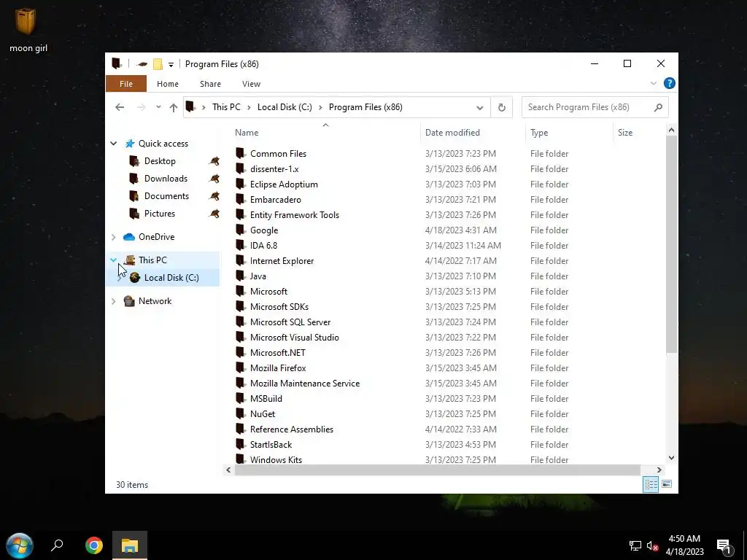Open the chevron after Local Disk (C:) breadcrumb
Viewport: 747px width, 560px height.
click(x=320, y=108)
